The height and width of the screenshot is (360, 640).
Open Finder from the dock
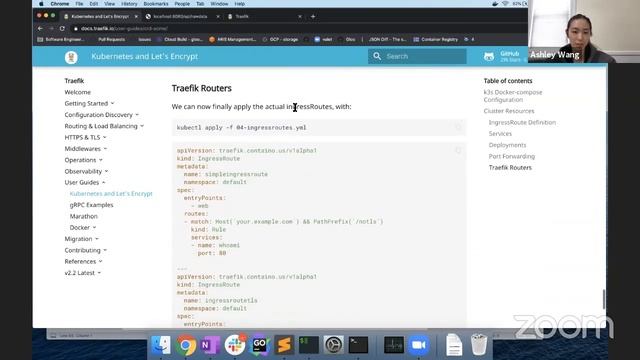point(161,345)
